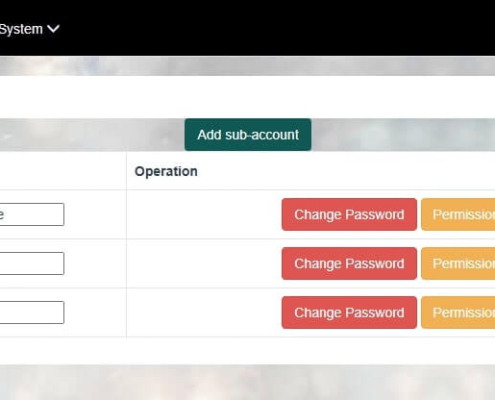Image resolution: width=495 pixels, height=400 pixels.
Task: Click the white footer area below the table
Action: click(x=247, y=351)
